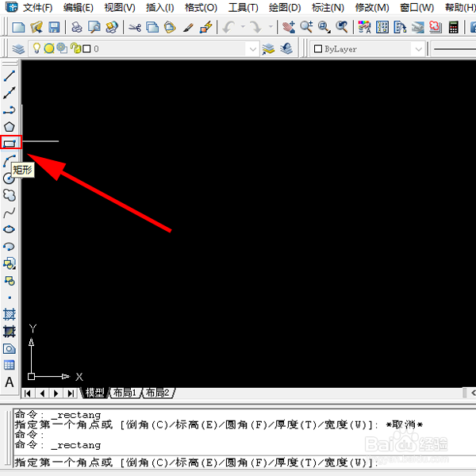Open the 编辑(E) menu
Image resolution: width=476 pixels, height=476 pixels.
pyautogui.click(x=79, y=8)
